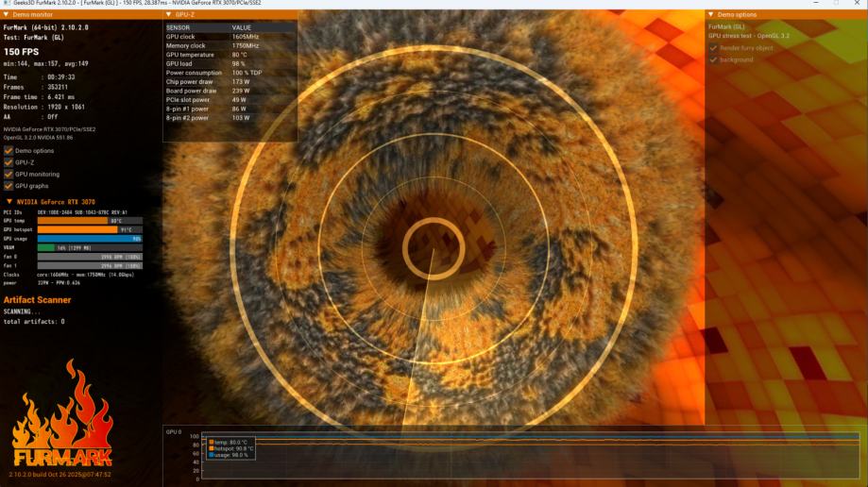This screenshot has width=868, height=487.
Task: Click FurMark (64-bit) 2.10.2.0 title text
Action: pyautogui.click(x=46, y=27)
